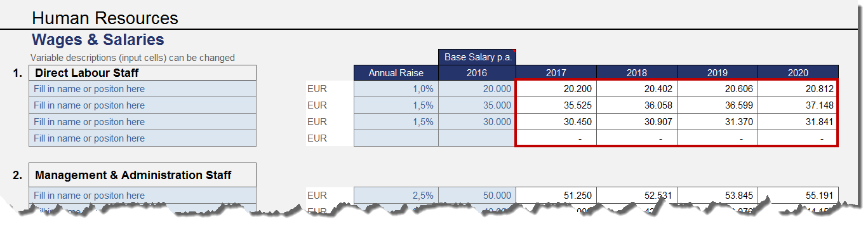Select the 1,0% annual raise cell
This screenshot has width=868, height=233.
point(396,89)
